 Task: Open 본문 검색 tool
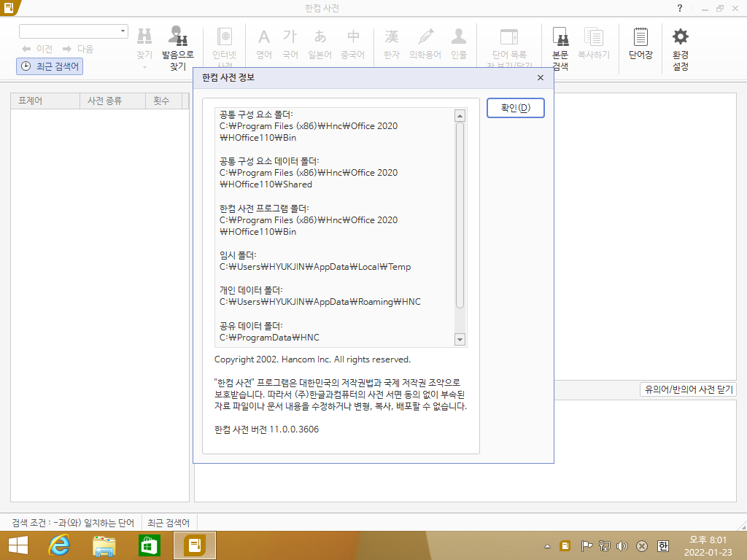pyautogui.click(x=560, y=47)
